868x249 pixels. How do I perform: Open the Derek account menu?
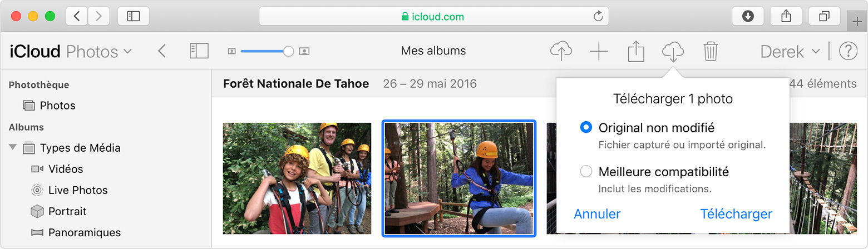coord(790,52)
